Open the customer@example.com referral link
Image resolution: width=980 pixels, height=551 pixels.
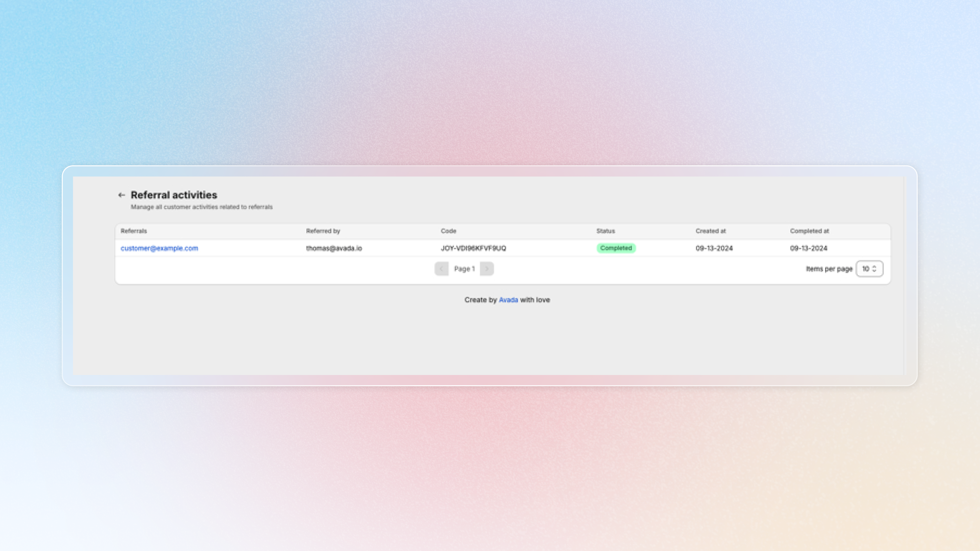pos(159,248)
